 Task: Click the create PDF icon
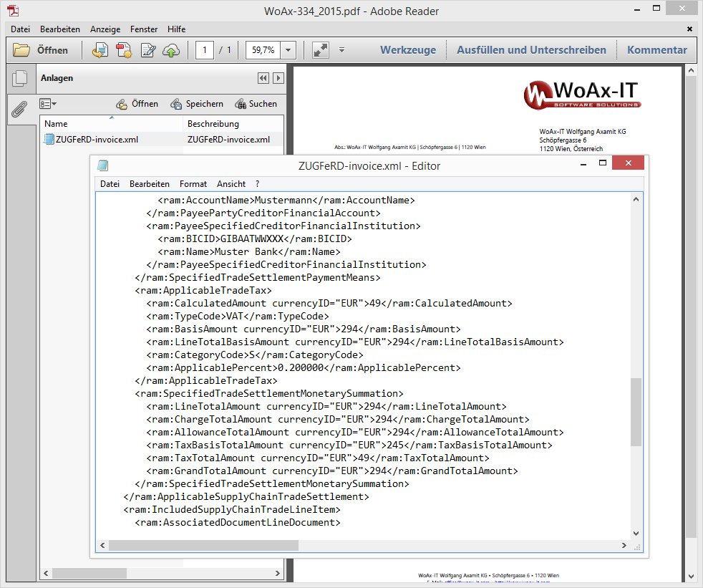click(x=125, y=50)
